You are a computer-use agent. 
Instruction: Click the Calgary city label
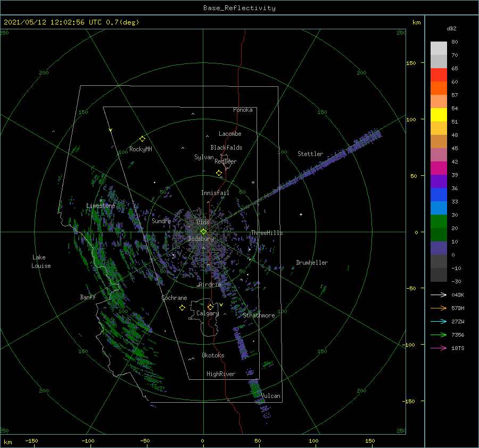(208, 313)
